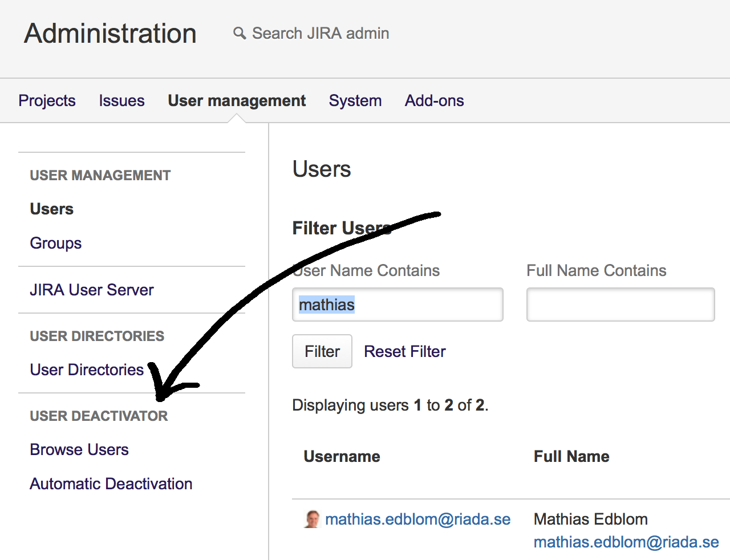Click the Administration heading
This screenshot has height=560, width=730.
pyautogui.click(x=110, y=33)
